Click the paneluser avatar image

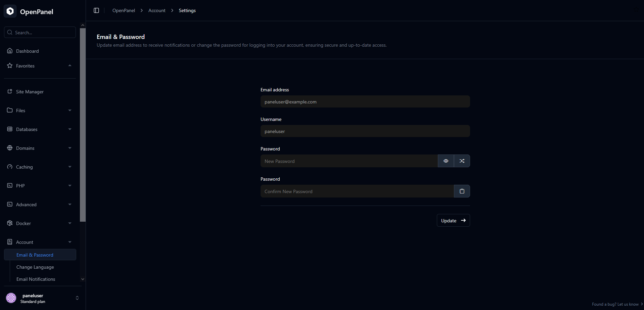coord(11,298)
